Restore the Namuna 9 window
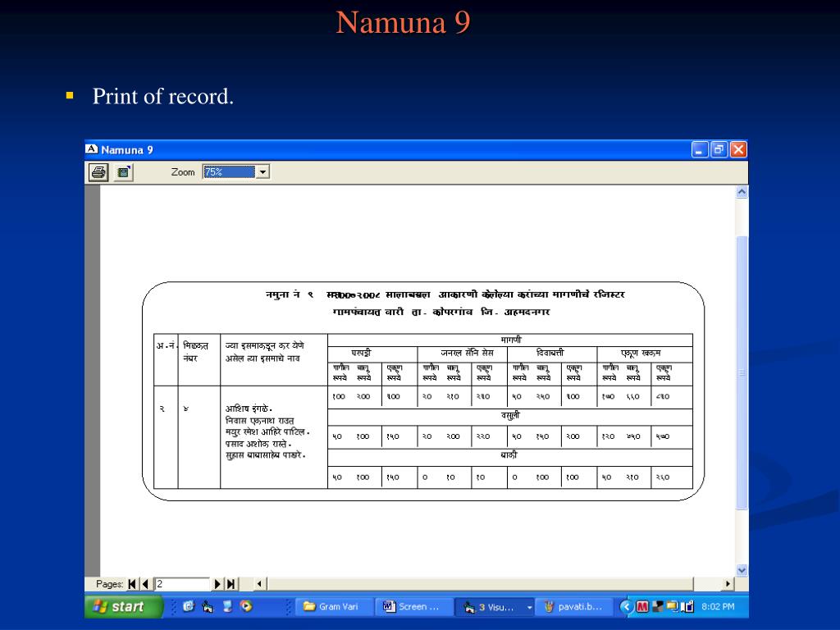 click(x=719, y=149)
